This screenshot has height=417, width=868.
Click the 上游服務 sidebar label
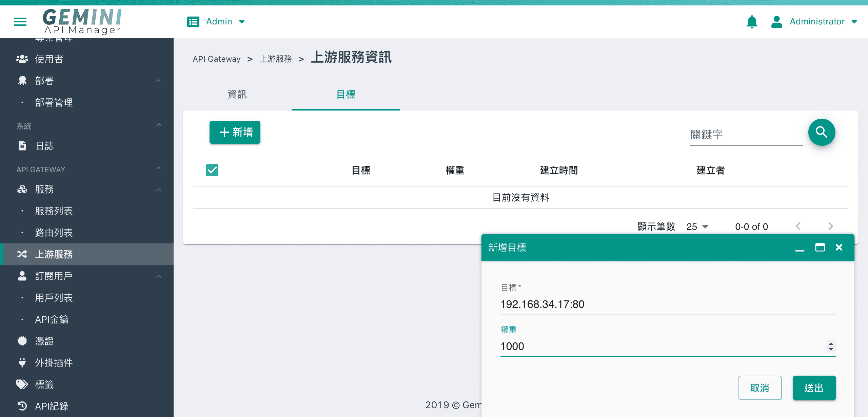54,254
